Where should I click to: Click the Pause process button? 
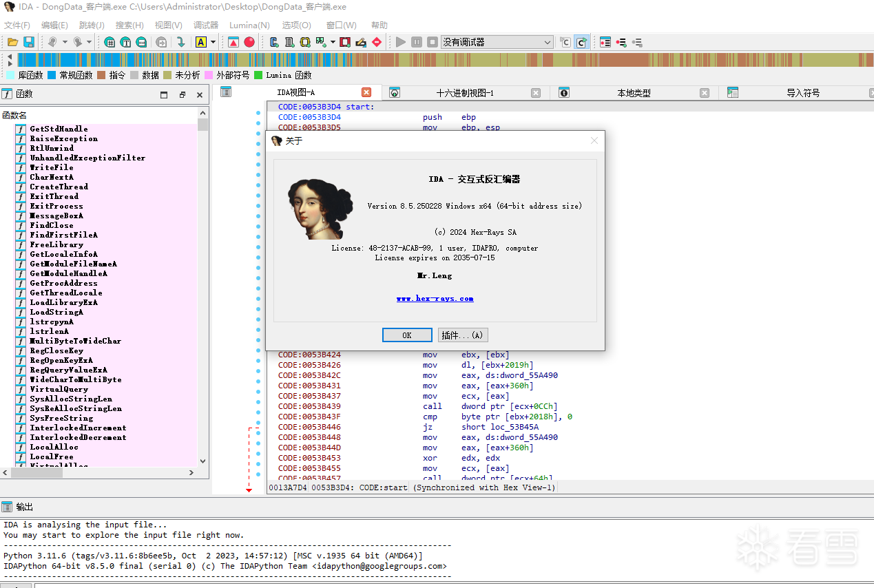tap(417, 42)
